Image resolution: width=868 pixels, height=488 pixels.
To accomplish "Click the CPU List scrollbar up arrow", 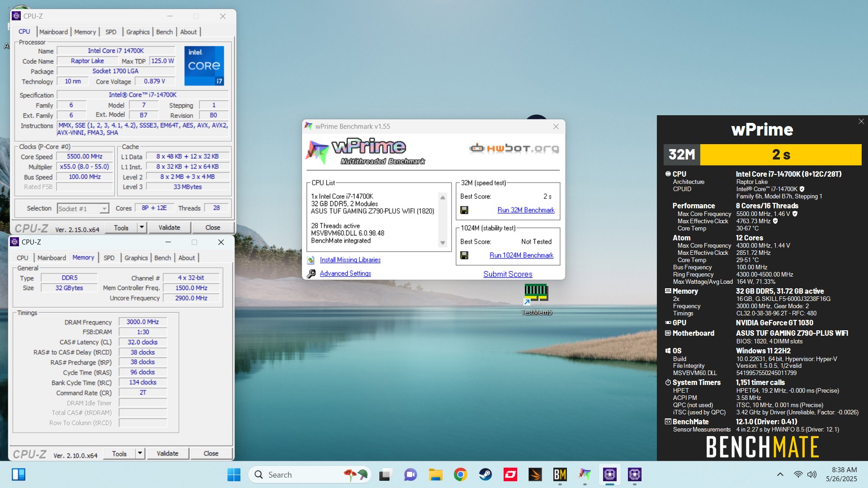I will coord(443,197).
